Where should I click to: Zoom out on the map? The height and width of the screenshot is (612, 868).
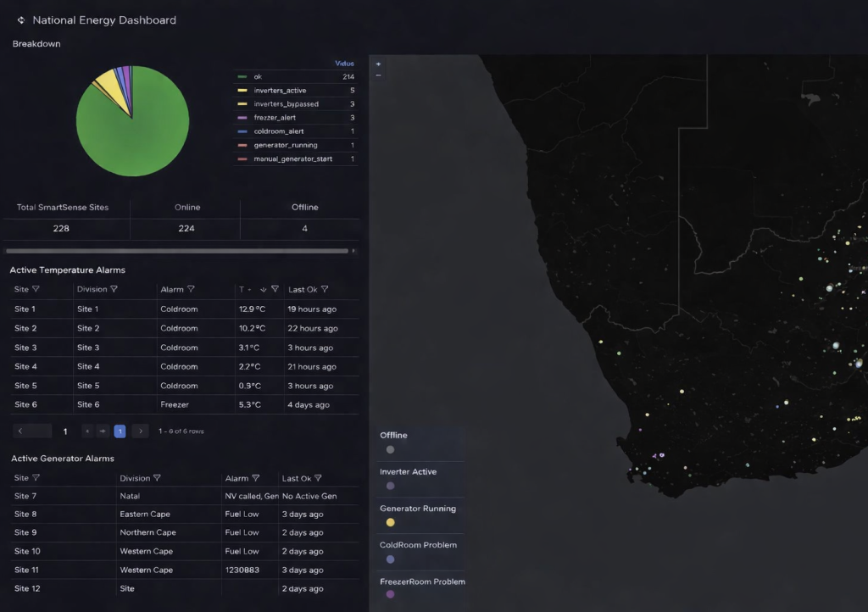378,75
